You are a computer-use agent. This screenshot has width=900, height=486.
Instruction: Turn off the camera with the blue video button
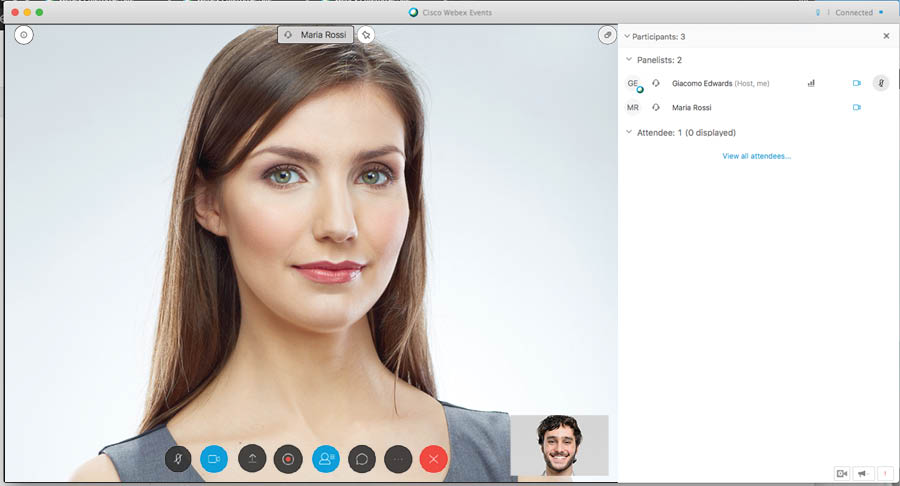(214, 459)
